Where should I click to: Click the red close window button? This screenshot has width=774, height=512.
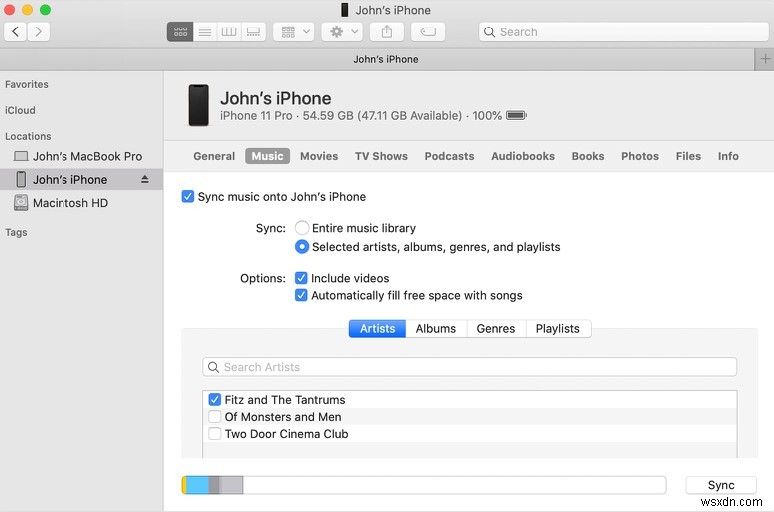(x=10, y=10)
